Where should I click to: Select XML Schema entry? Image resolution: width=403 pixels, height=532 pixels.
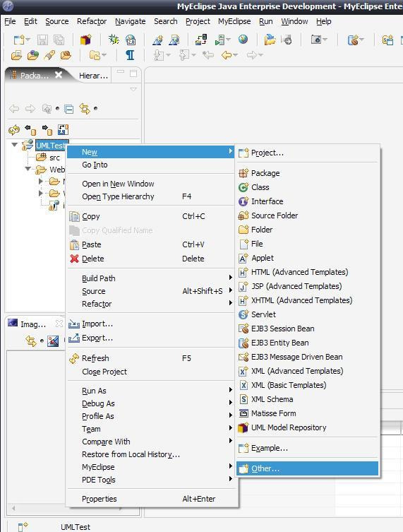click(x=308, y=399)
